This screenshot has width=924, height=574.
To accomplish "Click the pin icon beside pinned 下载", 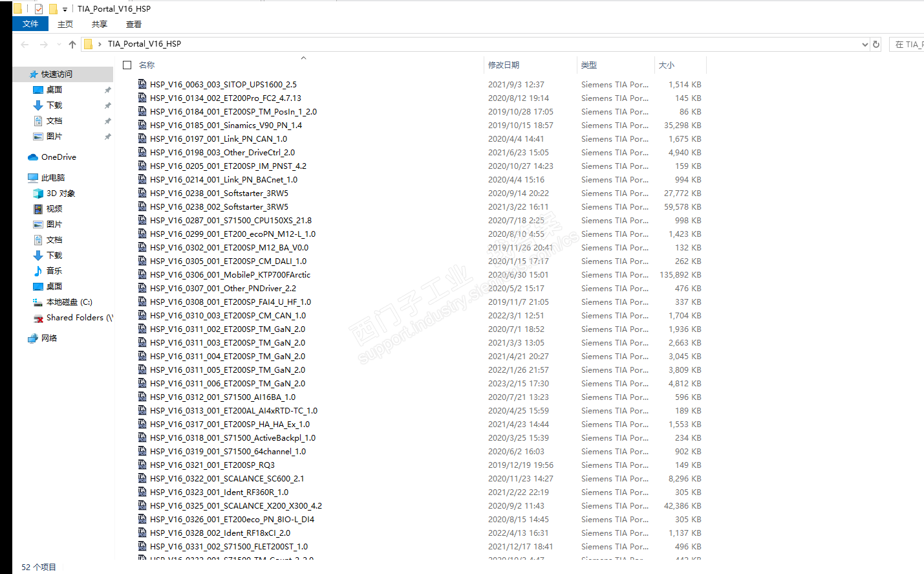I will 108,105.
